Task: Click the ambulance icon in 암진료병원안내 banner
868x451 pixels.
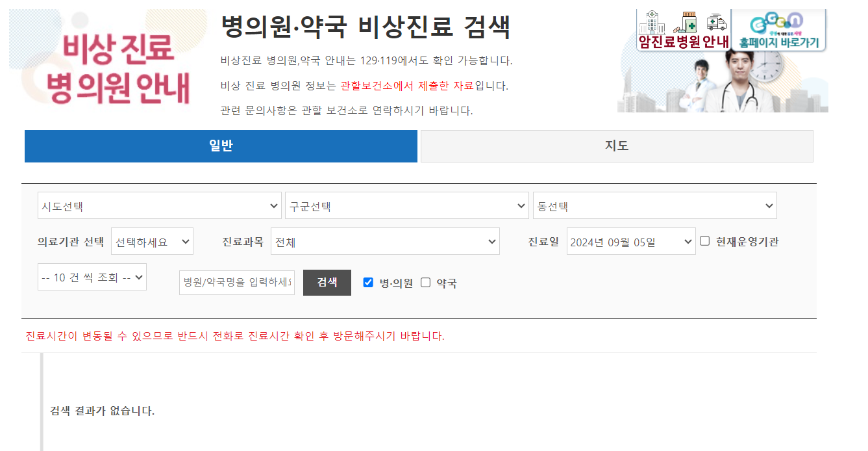Action: pos(717,23)
